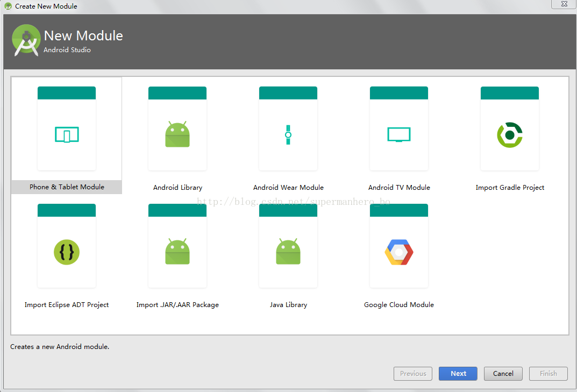Click the Import Eclipse ADT Project label
Viewport: 577px width, 392px height.
pyautogui.click(x=67, y=305)
